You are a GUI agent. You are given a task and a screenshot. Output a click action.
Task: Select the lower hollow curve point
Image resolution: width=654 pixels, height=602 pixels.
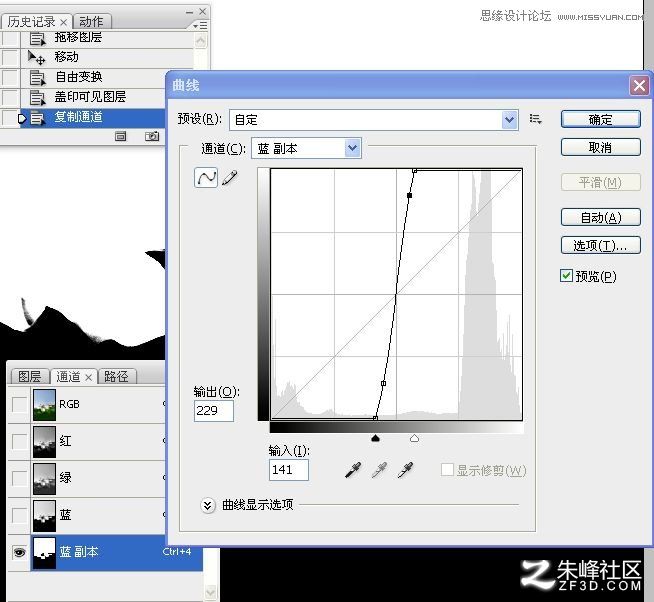point(383,383)
